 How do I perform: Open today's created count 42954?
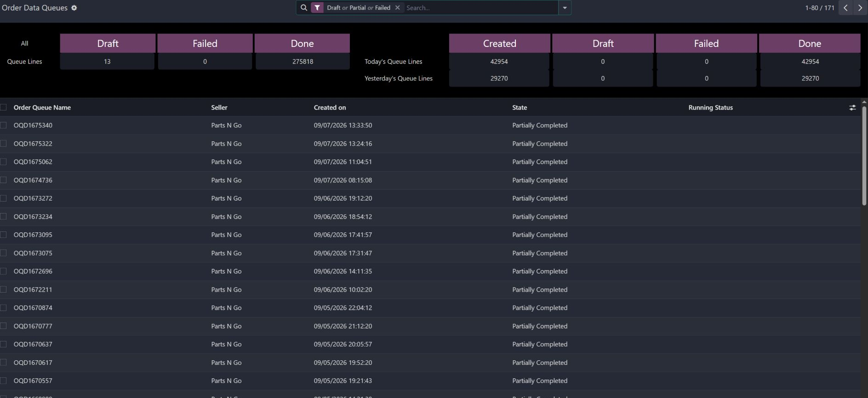[x=499, y=61]
